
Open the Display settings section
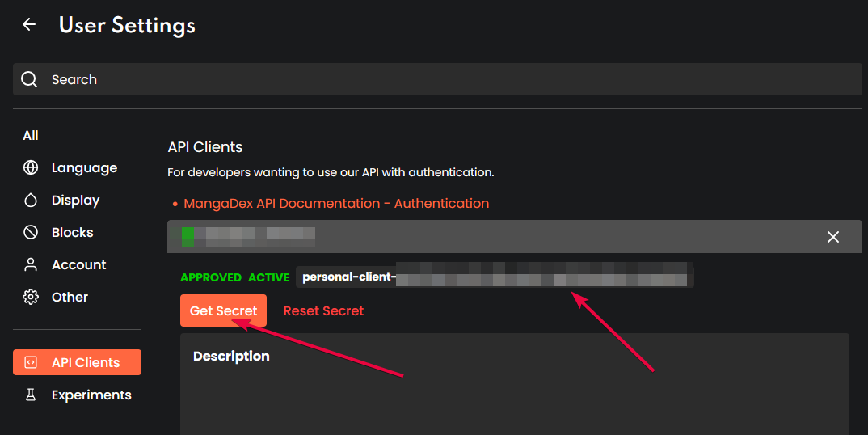pos(77,200)
